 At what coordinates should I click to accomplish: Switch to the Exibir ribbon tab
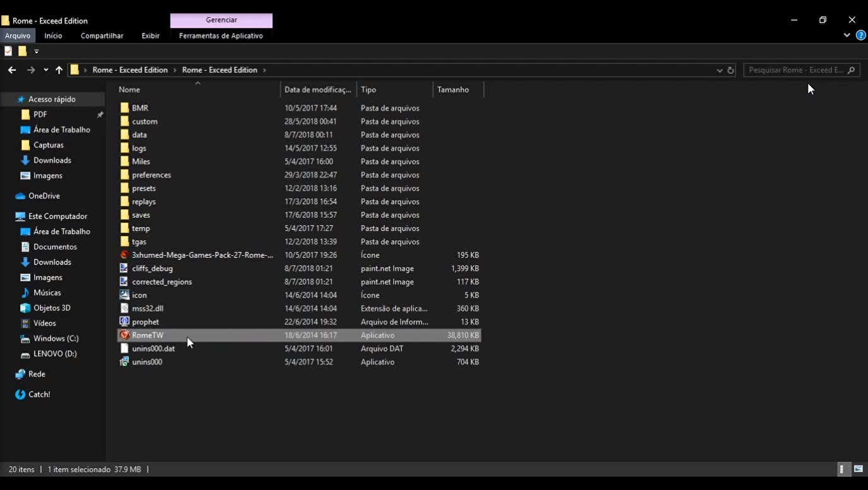pyautogui.click(x=150, y=36)
